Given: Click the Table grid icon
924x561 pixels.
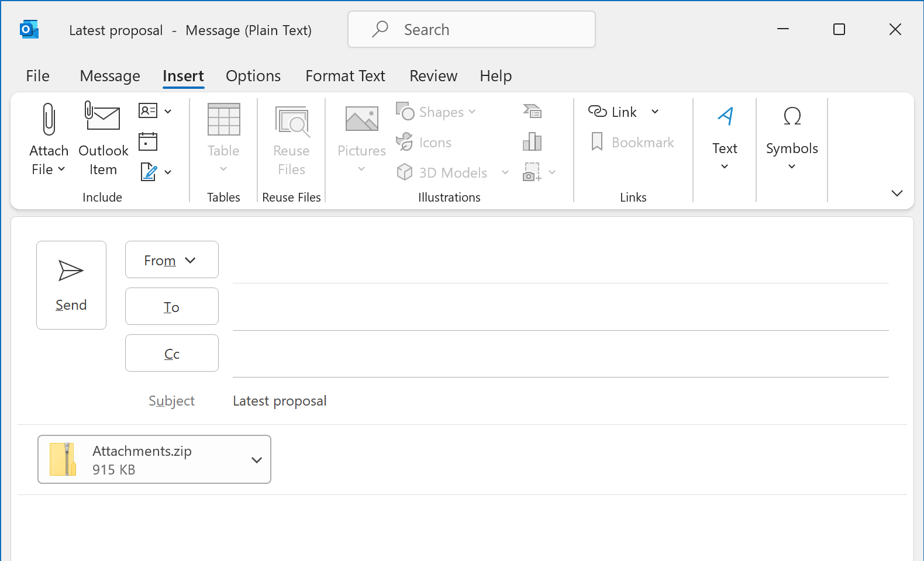Looking at the screenshot, I should [223, 119].
